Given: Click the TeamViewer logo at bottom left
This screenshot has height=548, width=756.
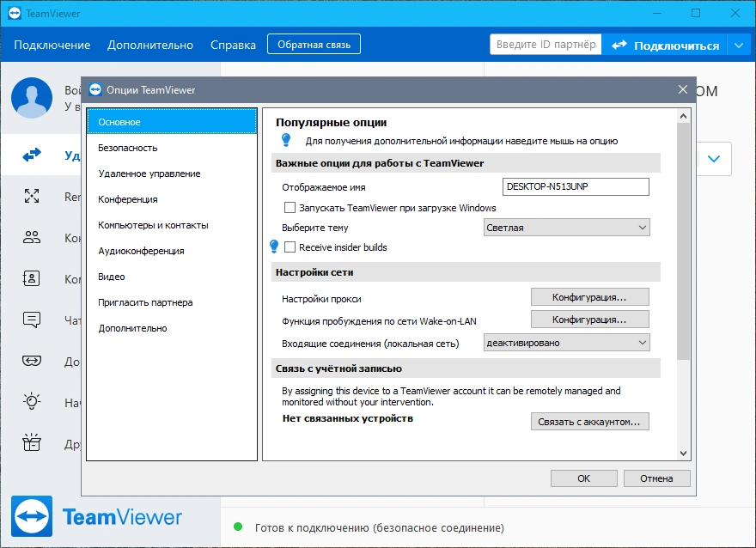Looking at the screenshot, I should pos(32,516).
